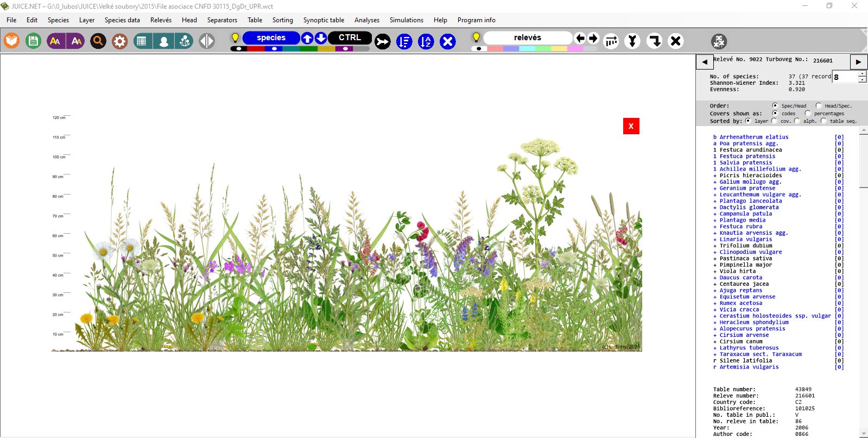Open the brown gear options icon
This screenshot has width=868, height=438.
(x=120, y=41)
